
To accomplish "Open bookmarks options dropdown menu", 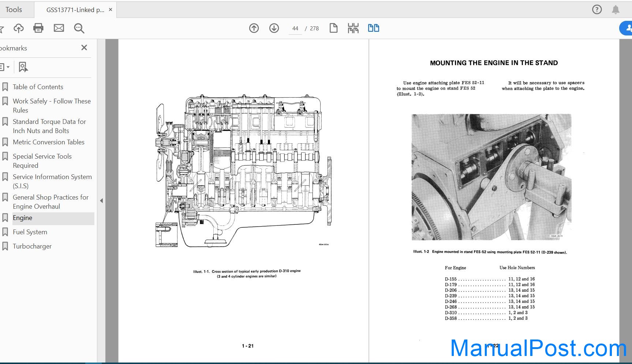I will [4, 67].
